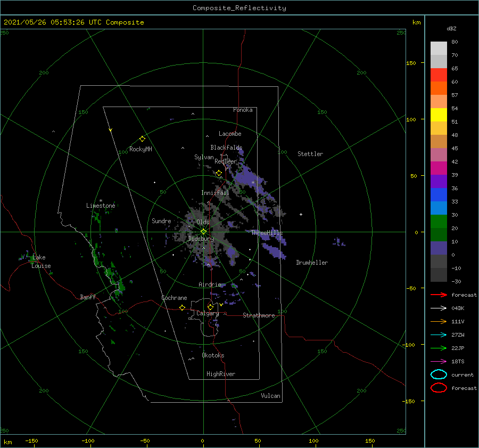The image size is (479, 448).
Task: Click the Airdrie label
Action: [210, 284]
